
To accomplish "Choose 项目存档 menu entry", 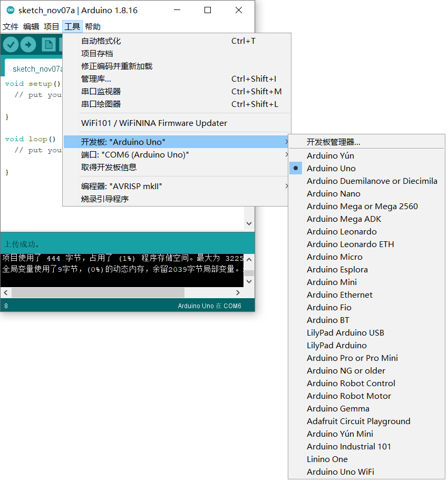I will 176,54.
